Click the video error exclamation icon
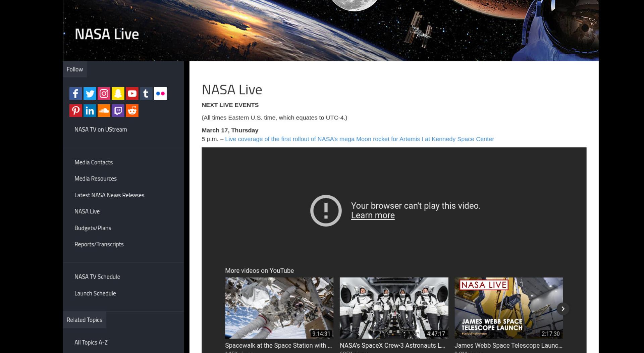 point(326,210)
